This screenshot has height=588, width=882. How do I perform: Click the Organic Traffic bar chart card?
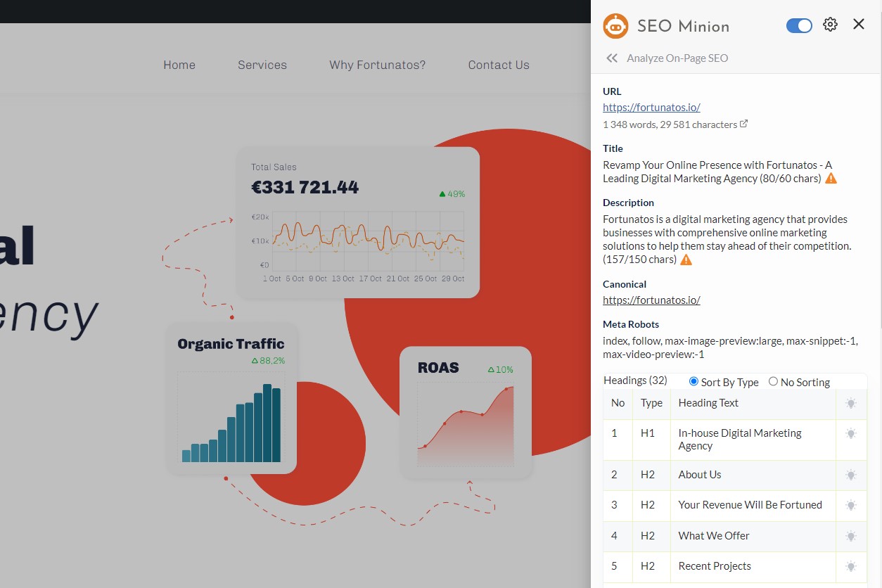coord(231,399)
